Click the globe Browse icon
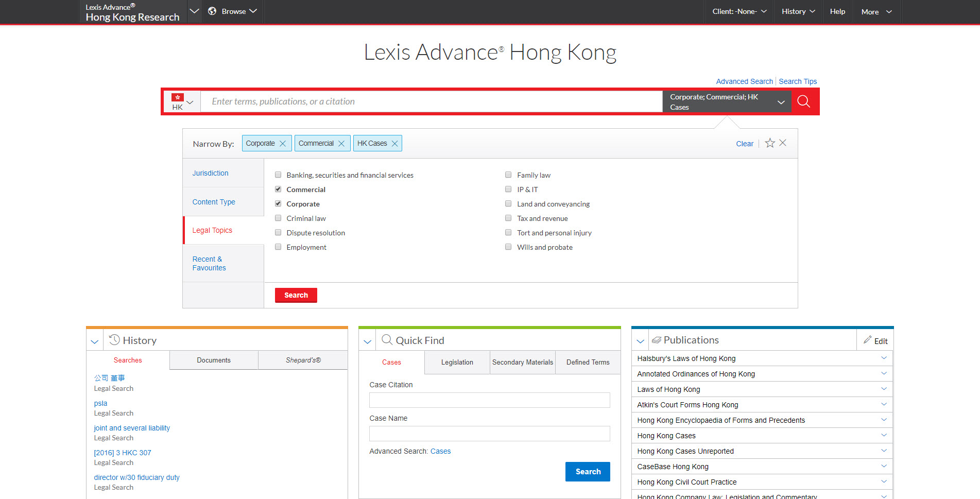This screenshot has height=499, width=980. click(212, 11)
